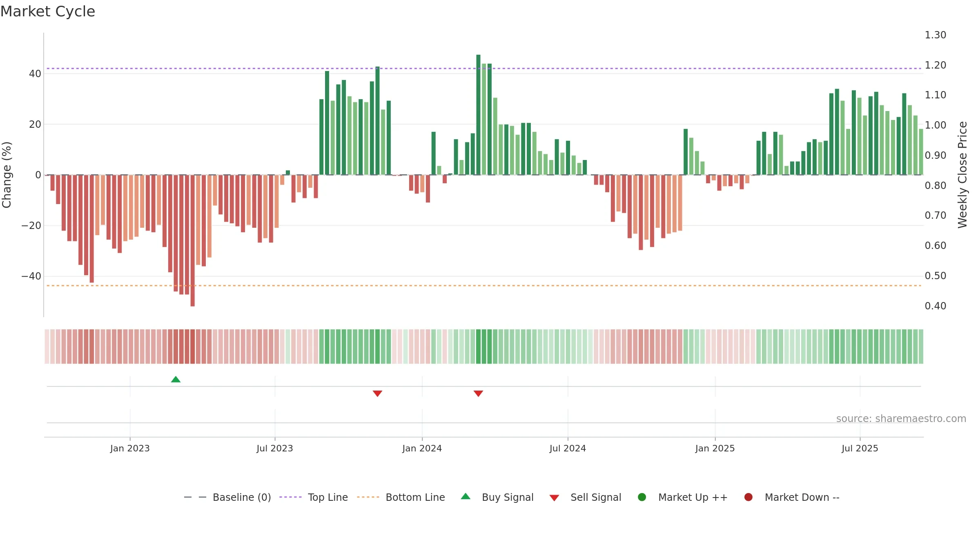
Task: Click the 1.00 tick on the right axis
Action: pos(935,125)
